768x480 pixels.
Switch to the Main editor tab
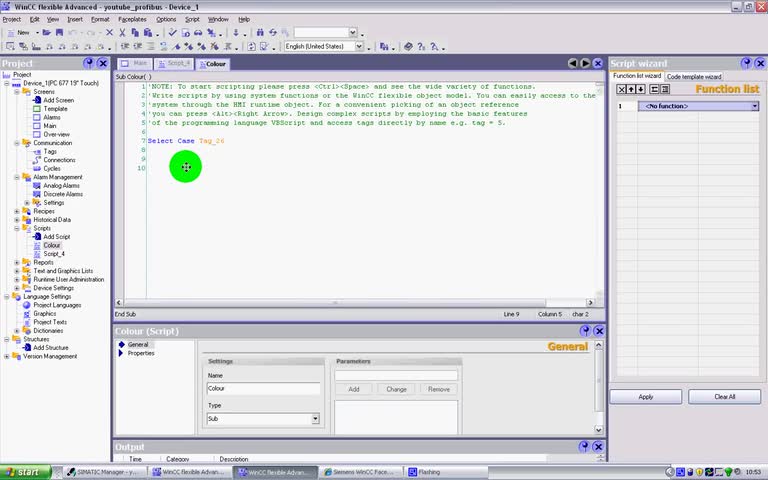click(134, 64)
